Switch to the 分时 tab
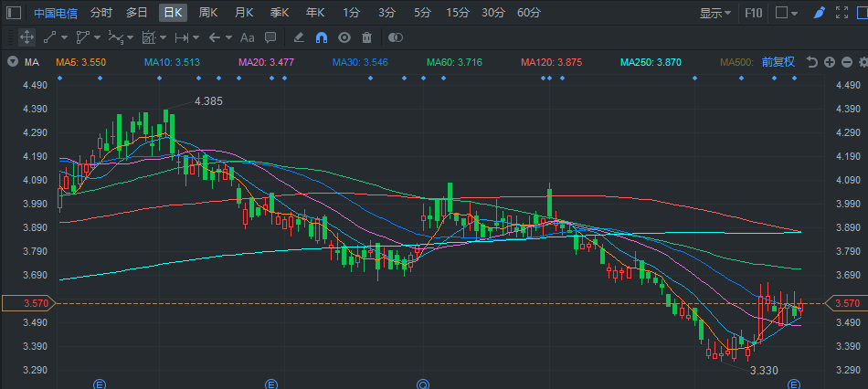This screenshot has width=868, height=389. [101, 13]
